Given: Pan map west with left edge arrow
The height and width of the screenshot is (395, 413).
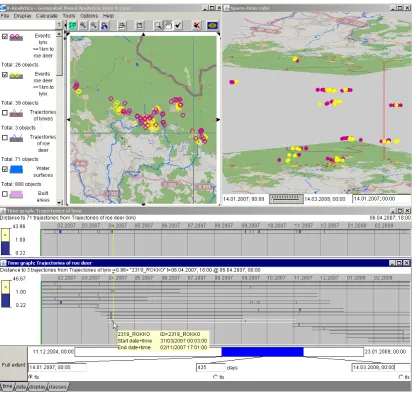Looking at the screenshot, I should pyautogui.click(x=69, y=119).
